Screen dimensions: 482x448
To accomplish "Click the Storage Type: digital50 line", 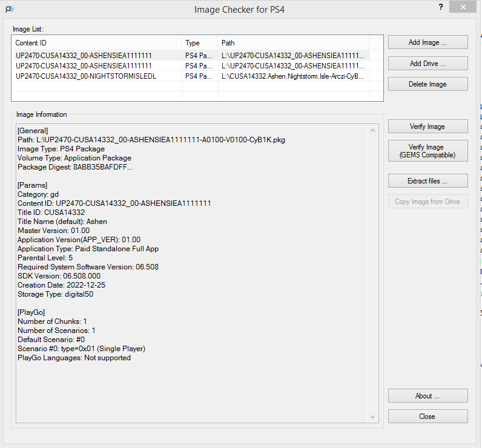I will [x=55, y=294].
